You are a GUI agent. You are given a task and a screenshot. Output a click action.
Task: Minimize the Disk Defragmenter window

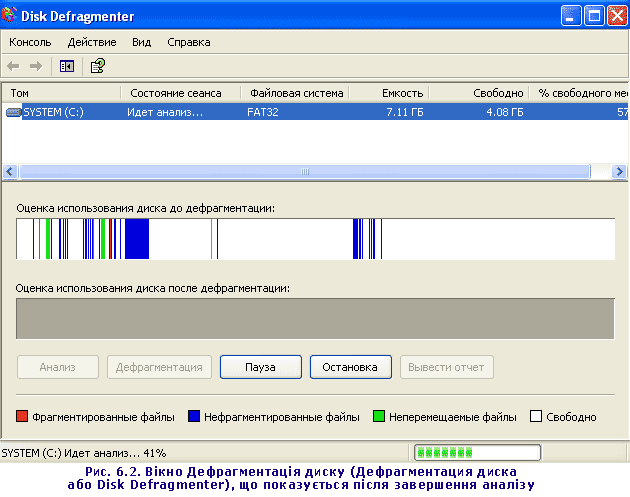point(571,16)
